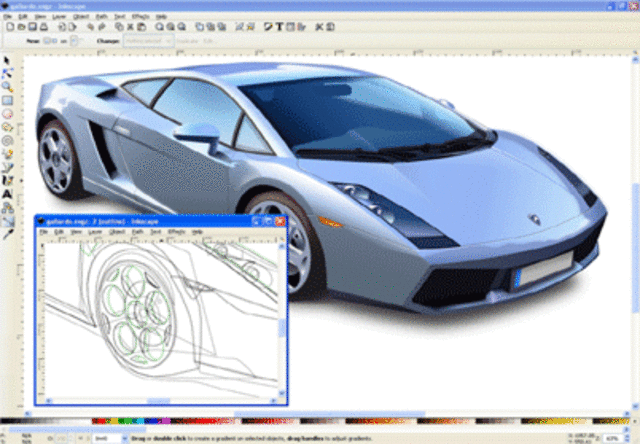Open the Align and Distribute icon
Screen dimensions: 640x444
click(301, 27)
